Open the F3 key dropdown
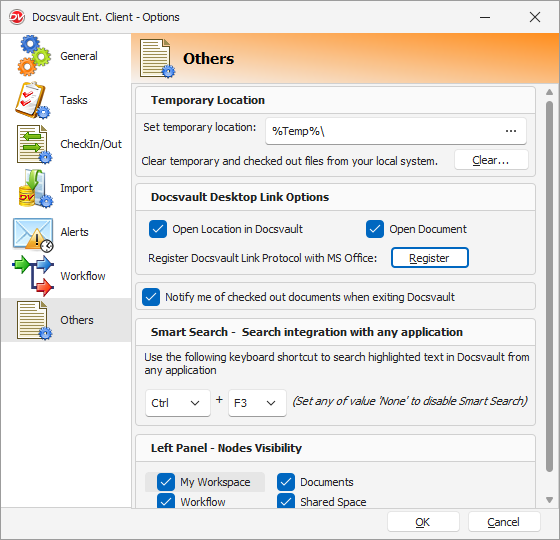This screenshot has width=560, height=540. (257, 403)
